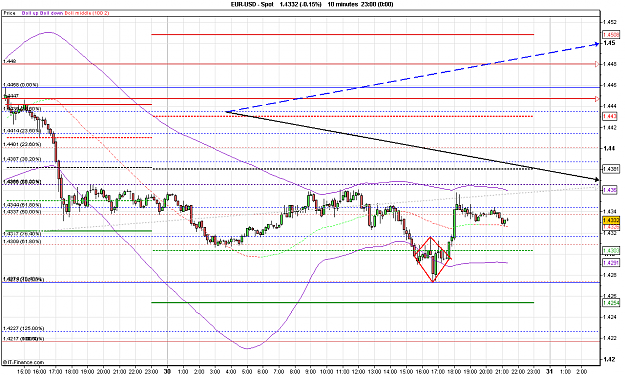Select the Boll middle (100 2) legend entry
This screenshot has height=375, width=625.
[x=87, y=13]
